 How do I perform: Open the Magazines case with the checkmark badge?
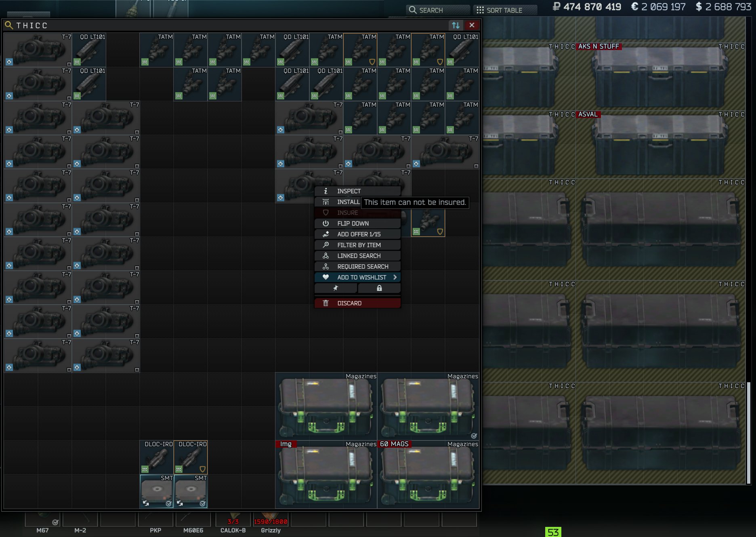428,406
